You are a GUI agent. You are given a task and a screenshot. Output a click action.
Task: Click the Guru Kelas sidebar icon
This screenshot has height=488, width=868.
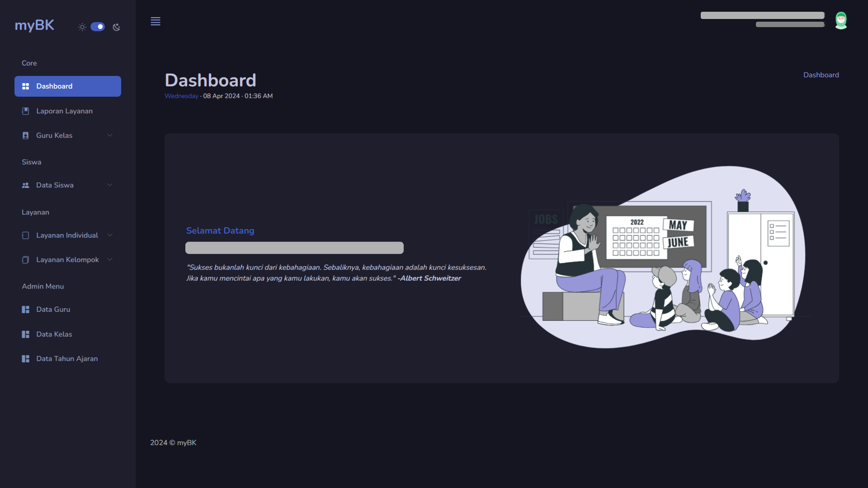click(x=25, y=135)
